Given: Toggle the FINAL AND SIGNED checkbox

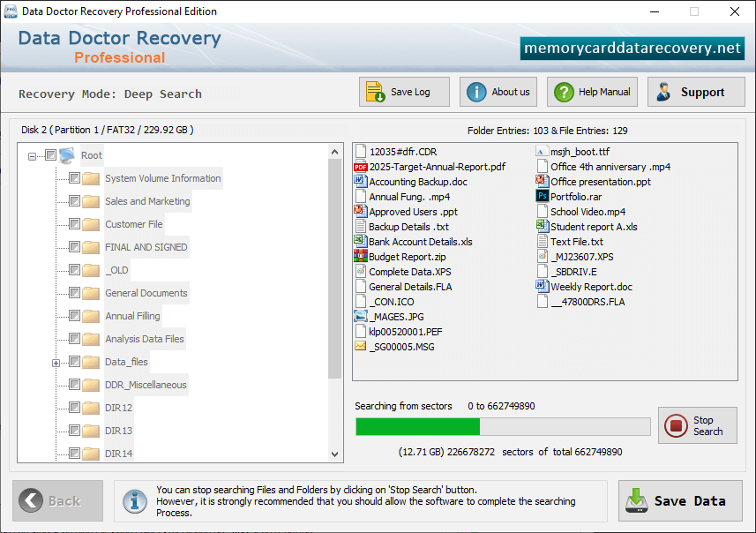Looking at the screenshot, I should coord(74,247).
